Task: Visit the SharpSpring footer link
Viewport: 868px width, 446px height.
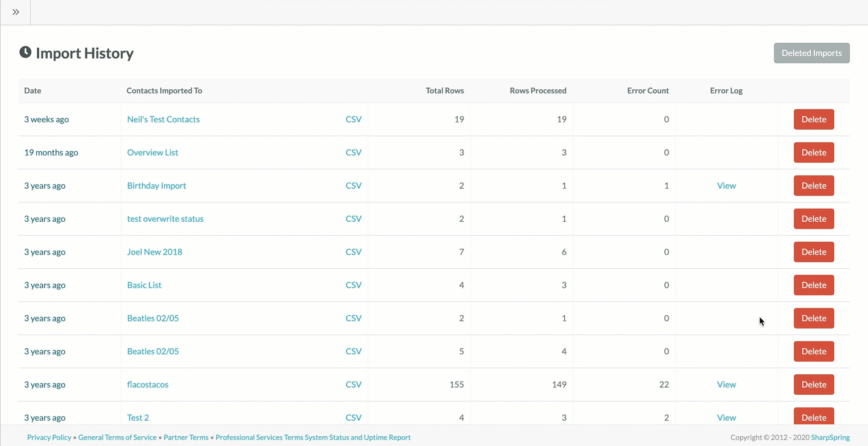Action: (830, 438)
